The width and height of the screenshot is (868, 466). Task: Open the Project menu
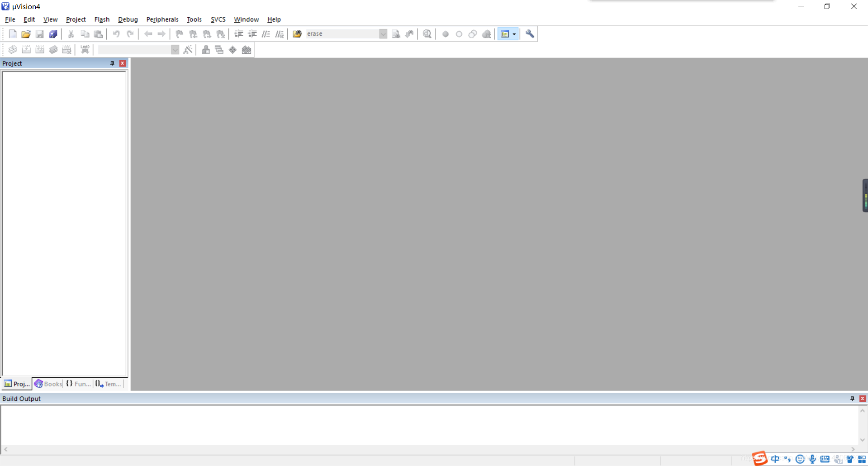coord(76,19)
